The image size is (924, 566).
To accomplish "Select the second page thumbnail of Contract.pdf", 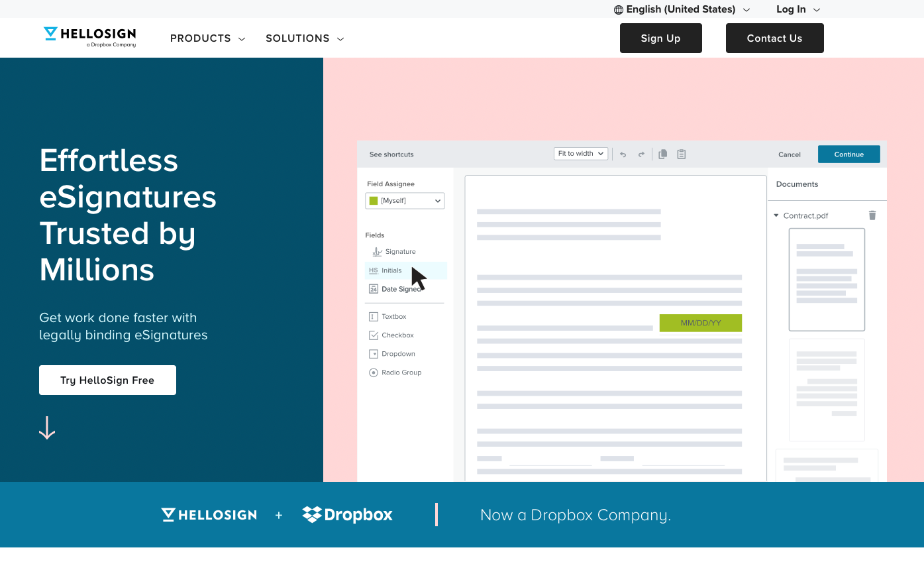I will tap(827, 390).
